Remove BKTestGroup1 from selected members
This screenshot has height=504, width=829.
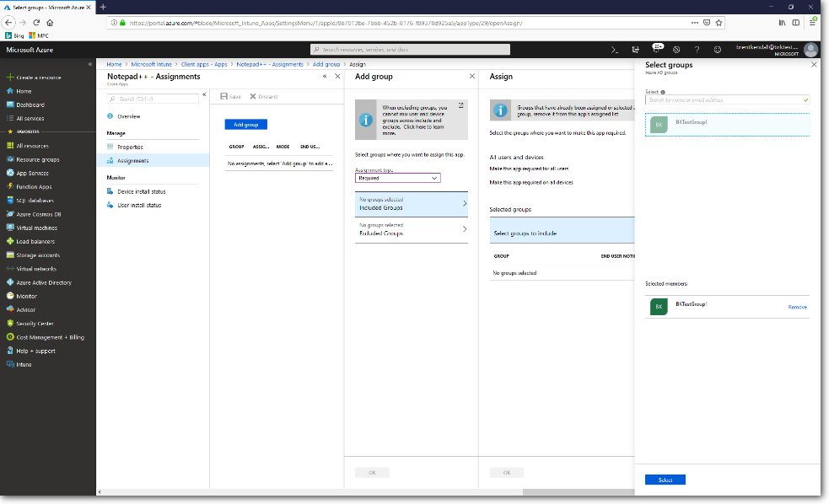797,307
